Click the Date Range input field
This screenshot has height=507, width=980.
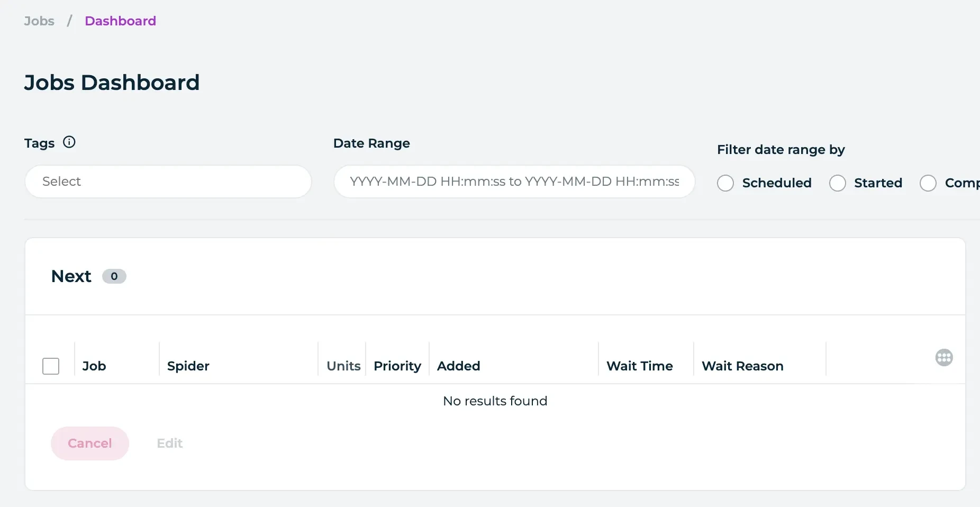pos(514,182)
